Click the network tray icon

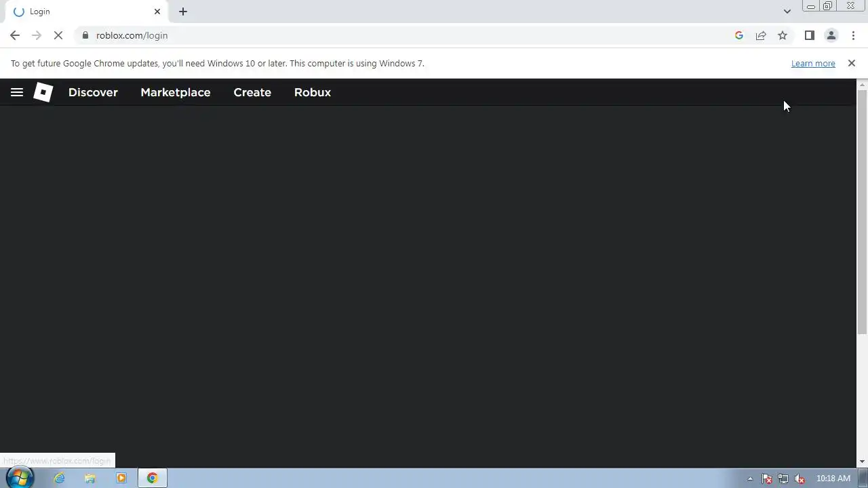pos(783,479)
